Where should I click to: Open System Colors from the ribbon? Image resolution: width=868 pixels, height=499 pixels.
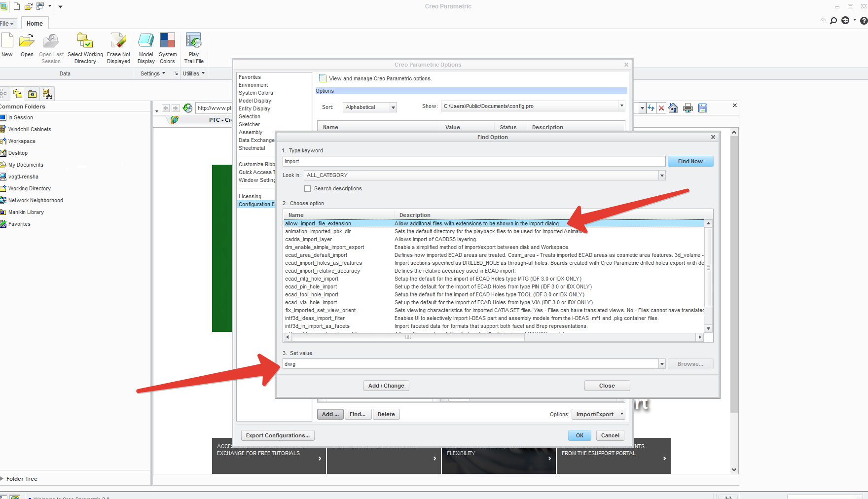click(168, 40)
